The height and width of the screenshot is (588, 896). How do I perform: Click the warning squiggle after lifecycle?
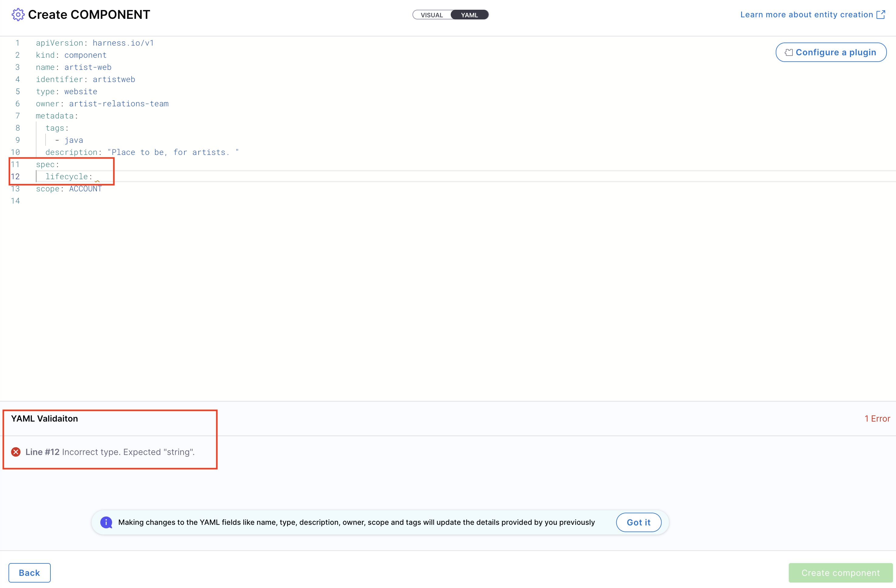(97, 181)
